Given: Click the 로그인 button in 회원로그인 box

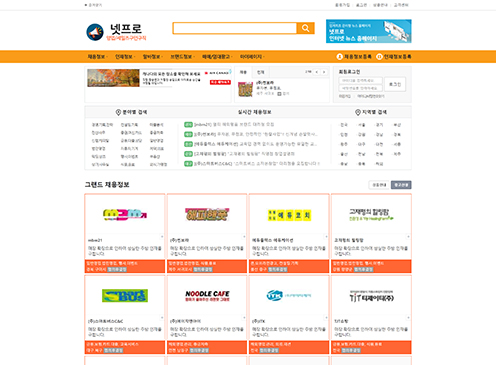Looking at the screenshot, I should pyautogui.click(x=395, y=84).
